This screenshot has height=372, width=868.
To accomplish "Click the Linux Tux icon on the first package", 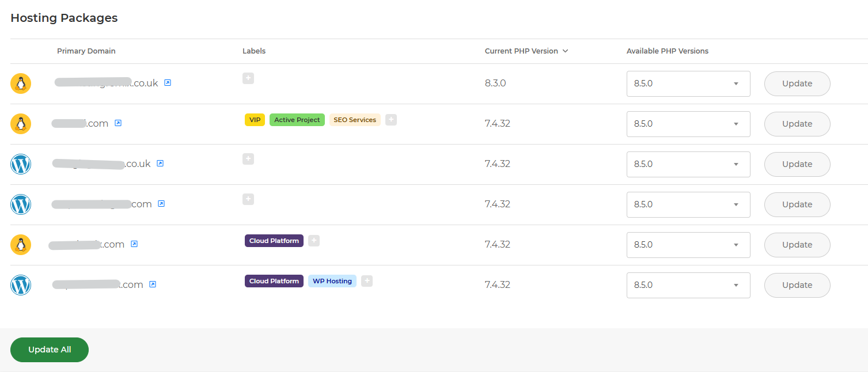I will 21,83.
